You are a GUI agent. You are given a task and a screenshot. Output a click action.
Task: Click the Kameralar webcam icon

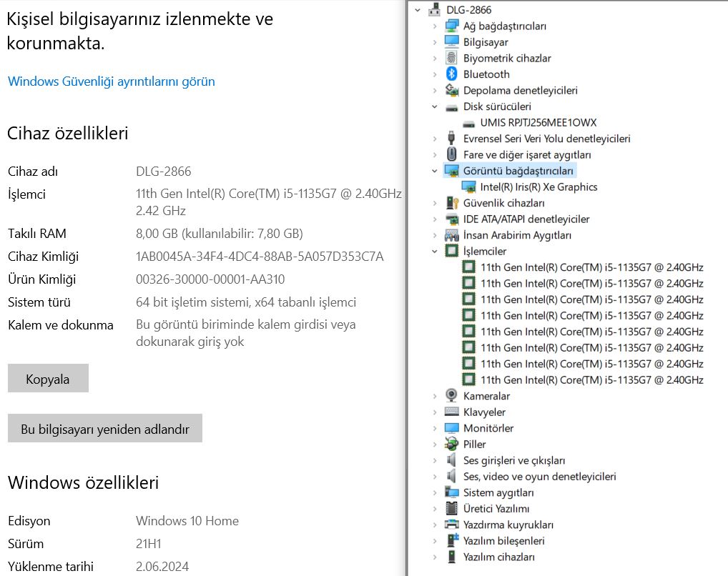[451, 396]
